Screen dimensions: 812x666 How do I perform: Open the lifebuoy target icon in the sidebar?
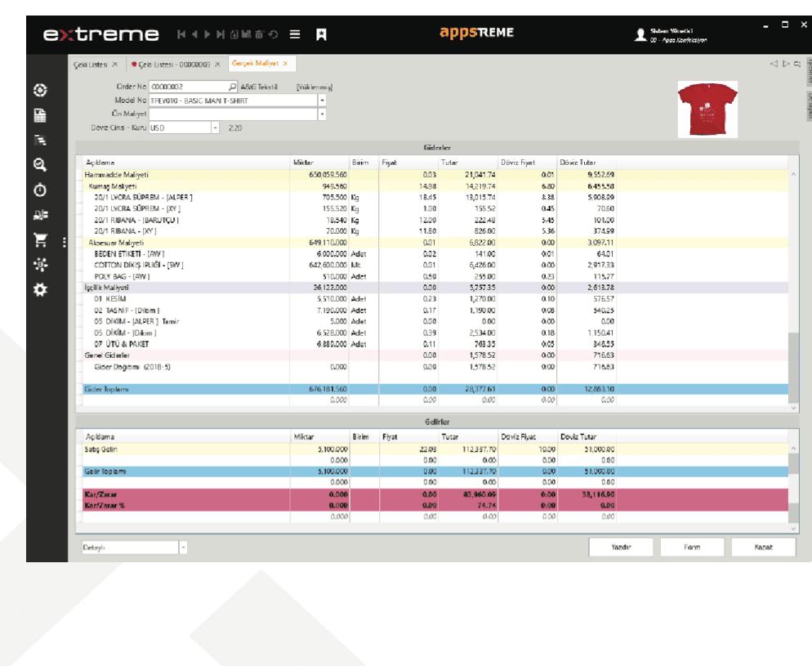tap(40, 90)
